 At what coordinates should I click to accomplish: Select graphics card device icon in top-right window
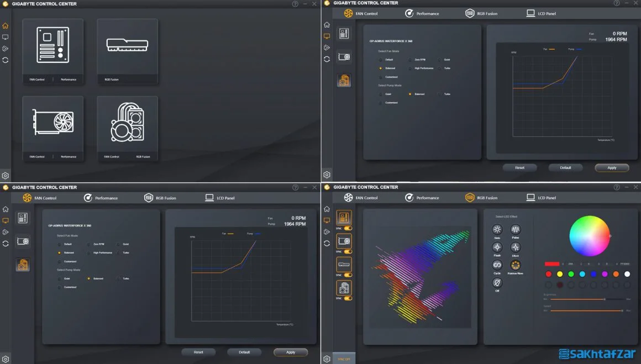pos(344,57)
